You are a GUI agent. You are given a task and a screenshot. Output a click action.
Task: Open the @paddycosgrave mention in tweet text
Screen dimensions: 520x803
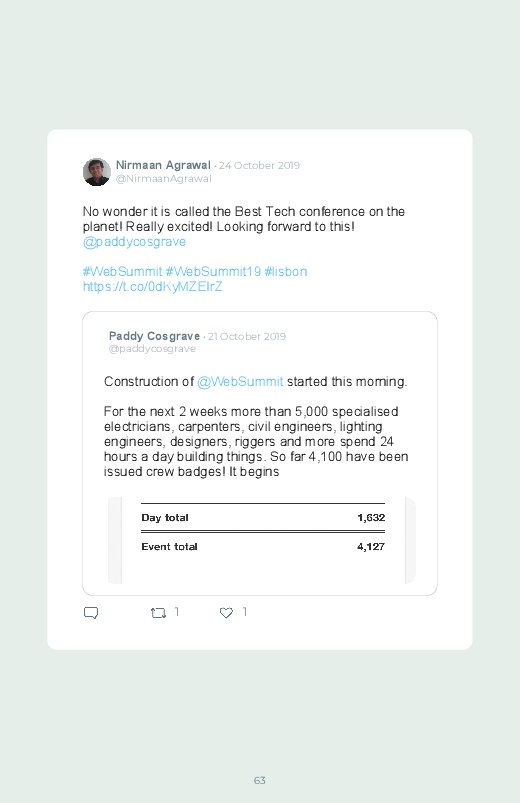(x=134, y=242)
